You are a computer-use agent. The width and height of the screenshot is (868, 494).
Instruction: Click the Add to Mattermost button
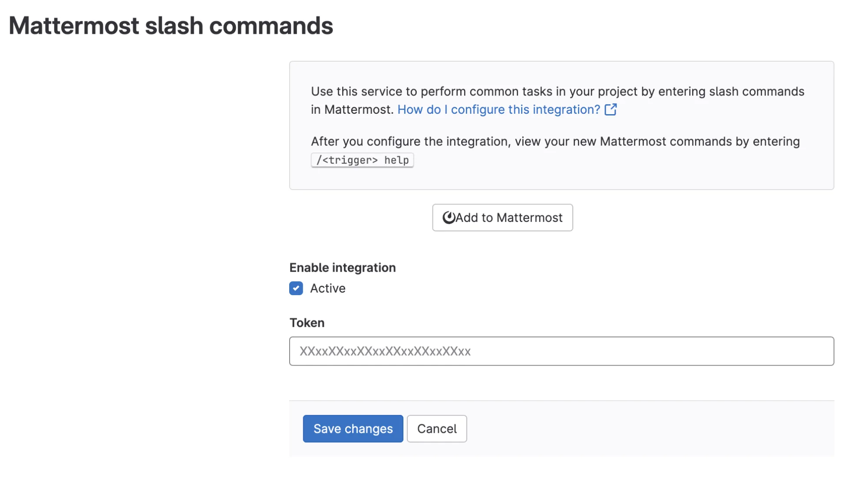(x=502, y=217)
